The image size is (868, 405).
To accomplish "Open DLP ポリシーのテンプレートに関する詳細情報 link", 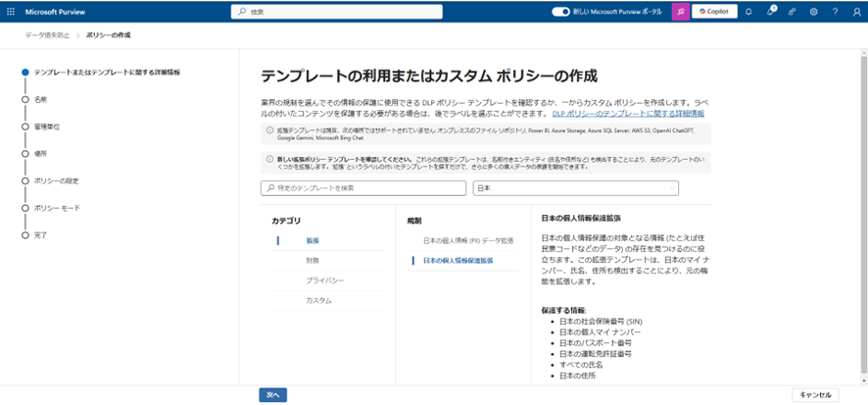I will pos(628,113).
